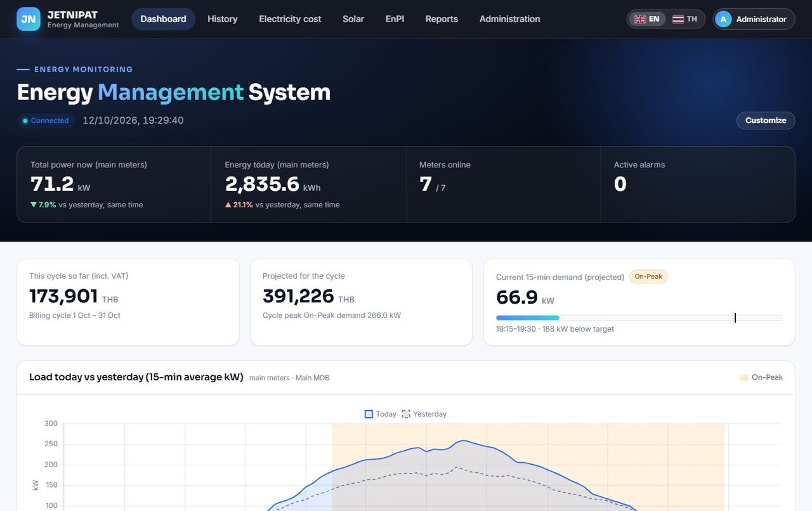Toggle the Today series in chart legend
The height and width of the screenshot is (511, 812).
coord(381,414)
